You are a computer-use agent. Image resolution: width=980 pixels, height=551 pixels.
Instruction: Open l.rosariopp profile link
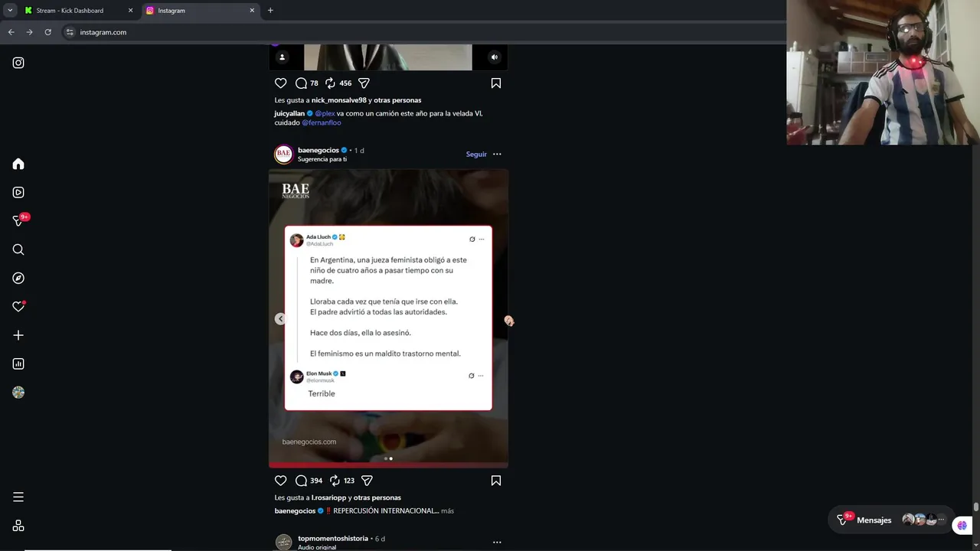328,497
